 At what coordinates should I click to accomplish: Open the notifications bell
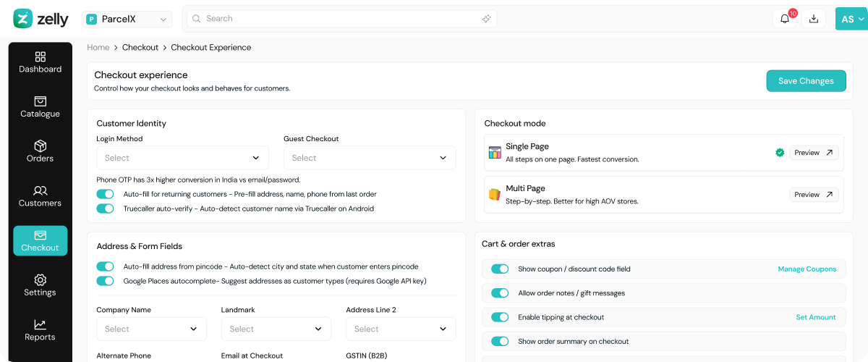pyautogui.click(x=785, y=19)
